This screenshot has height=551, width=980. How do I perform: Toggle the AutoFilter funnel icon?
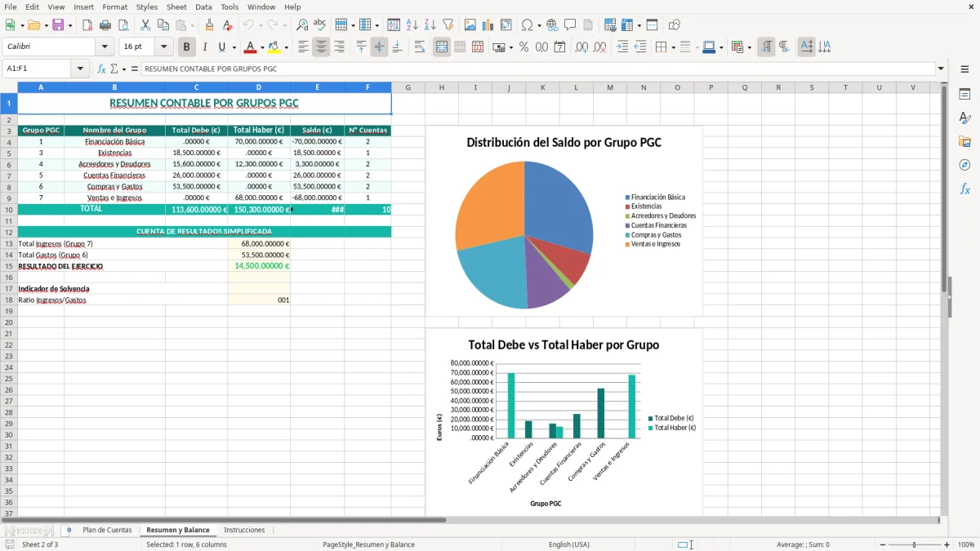pyautogui.click(x=448, y=25)
